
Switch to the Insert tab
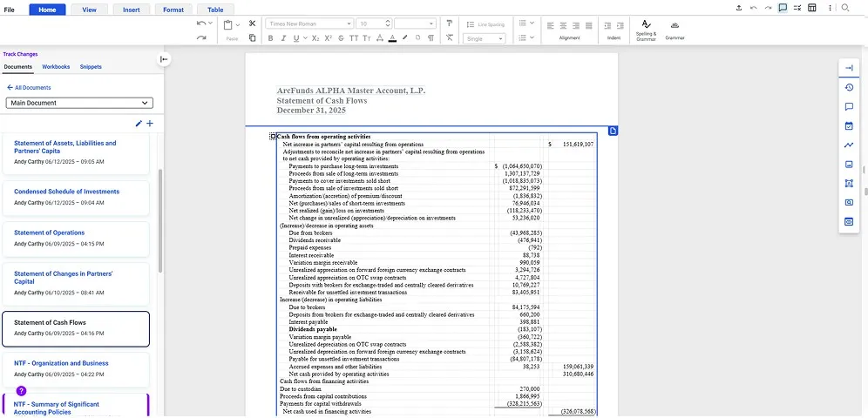[x=132, y=10]
